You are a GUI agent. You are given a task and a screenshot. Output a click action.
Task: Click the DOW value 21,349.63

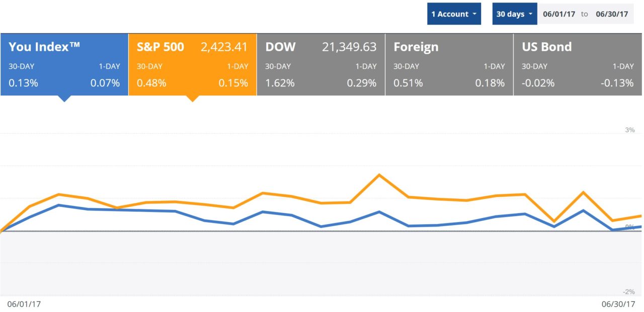349,47
